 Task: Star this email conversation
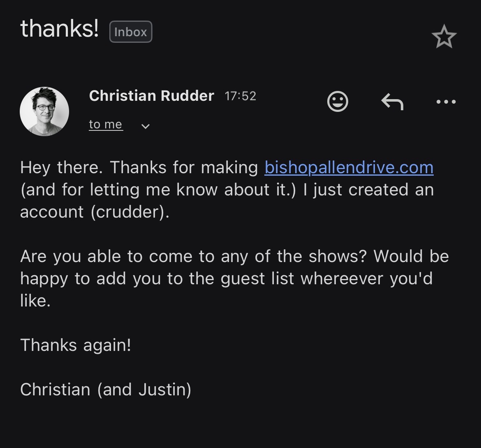coord(444,37)
